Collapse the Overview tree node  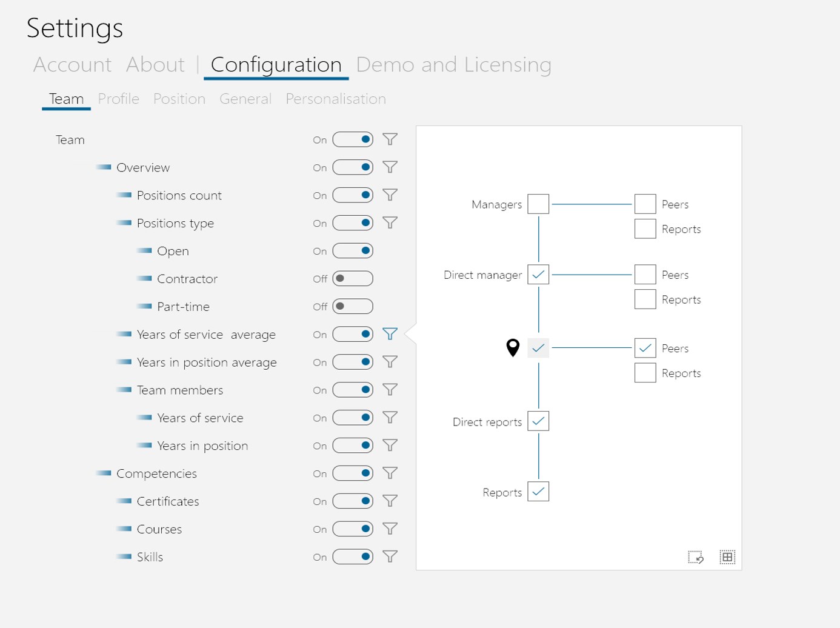point(104,167)
